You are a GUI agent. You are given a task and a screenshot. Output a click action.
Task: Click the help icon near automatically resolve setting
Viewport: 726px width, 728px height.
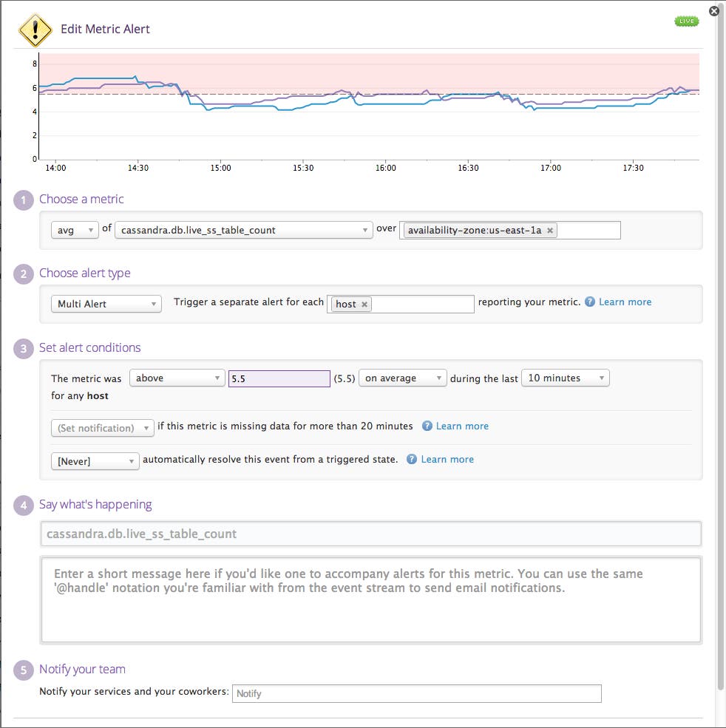[x=412, y=459]
